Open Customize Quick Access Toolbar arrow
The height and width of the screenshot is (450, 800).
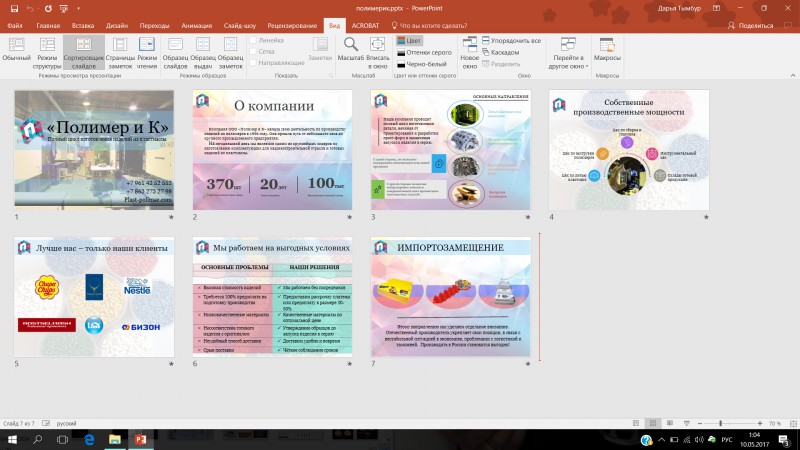[x=78, y=8]
